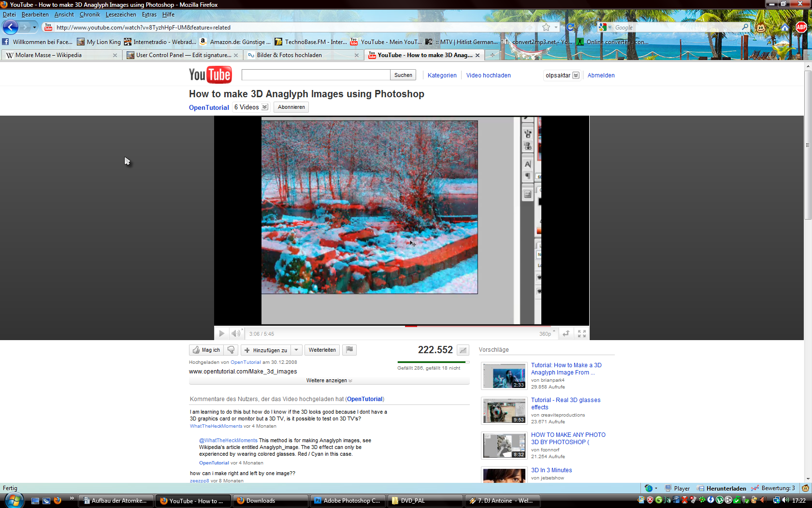The image size is (812, 508).
Task: Reload the page with the refresh icon
Action: (570, 28)
